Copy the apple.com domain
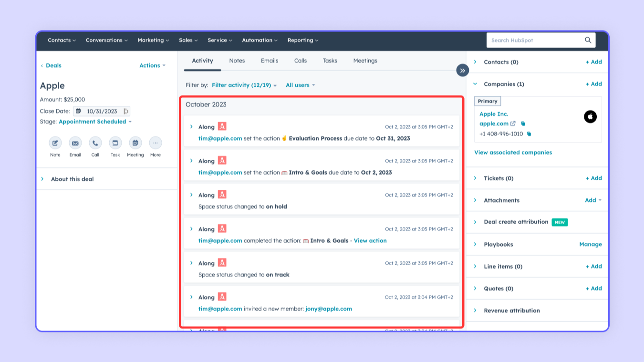This screenshot has width=644, height=362. tap(523, 124)
